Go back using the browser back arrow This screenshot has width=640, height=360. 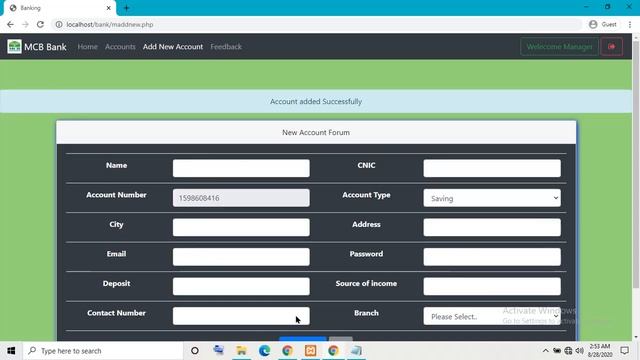click(x=10, y=24)
